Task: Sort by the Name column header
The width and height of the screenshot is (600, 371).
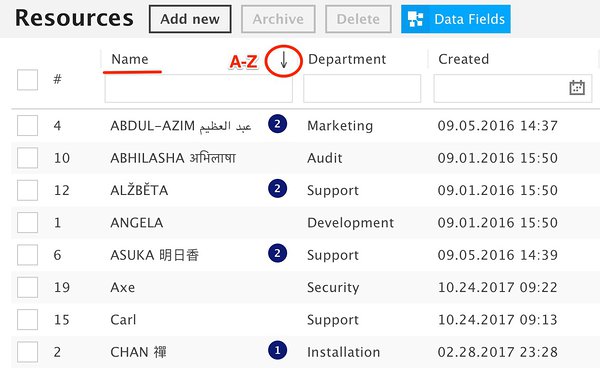Action: [x=130, y=59]
